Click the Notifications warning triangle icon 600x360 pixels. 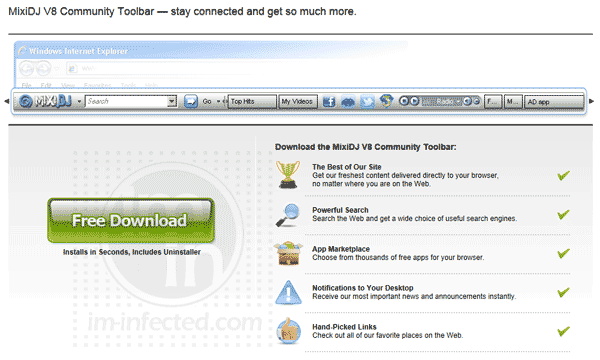point(289,293)
